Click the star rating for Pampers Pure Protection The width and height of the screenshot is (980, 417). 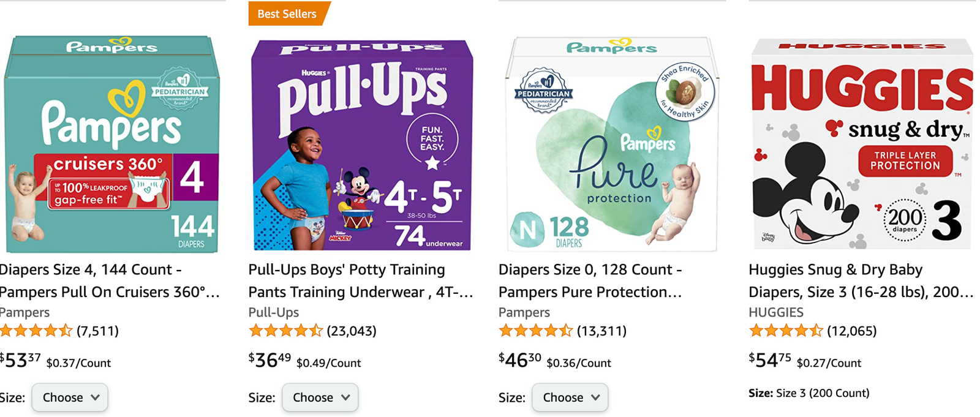tap(536, 331)
